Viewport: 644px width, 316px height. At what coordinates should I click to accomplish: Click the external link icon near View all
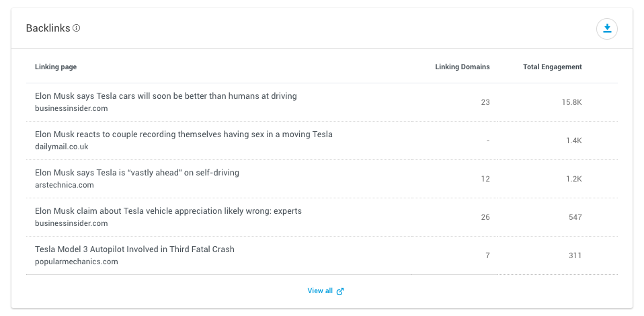tap(340, 291)
